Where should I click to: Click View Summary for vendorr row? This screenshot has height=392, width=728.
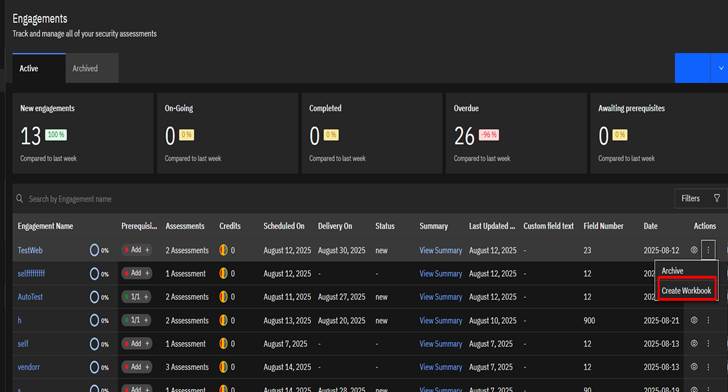coord(441,366)
